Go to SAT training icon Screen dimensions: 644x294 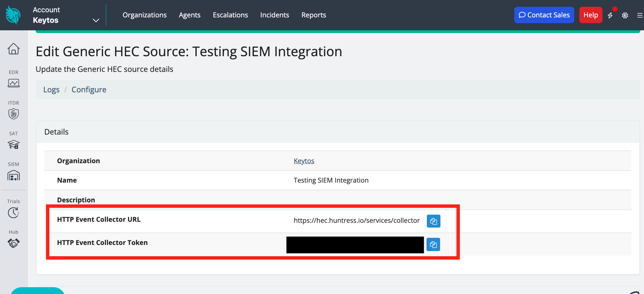[14, 144]
